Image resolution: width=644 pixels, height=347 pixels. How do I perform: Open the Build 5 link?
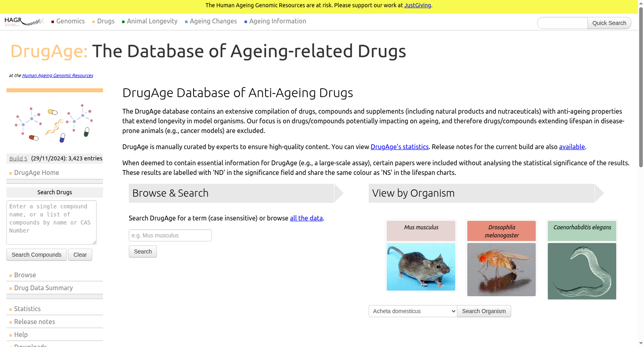(19, 159)
